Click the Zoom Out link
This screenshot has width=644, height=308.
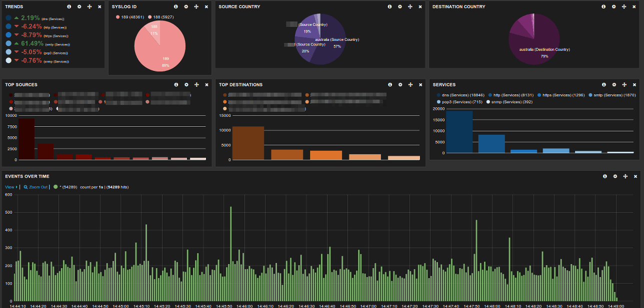pos(35,187)
